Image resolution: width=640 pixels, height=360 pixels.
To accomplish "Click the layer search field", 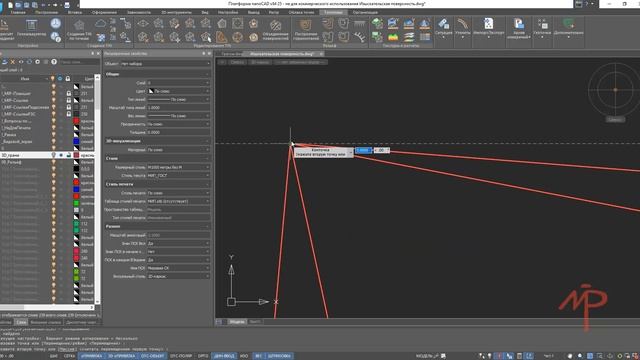I will tap(79, 62).
